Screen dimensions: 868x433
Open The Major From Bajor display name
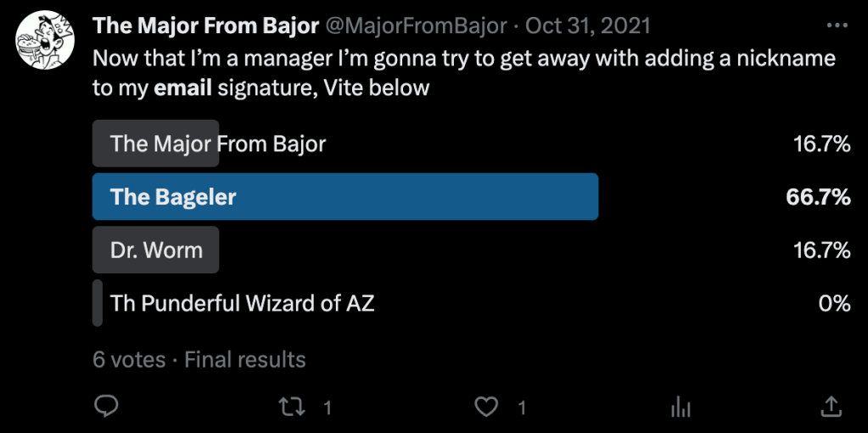click(205, 25)
